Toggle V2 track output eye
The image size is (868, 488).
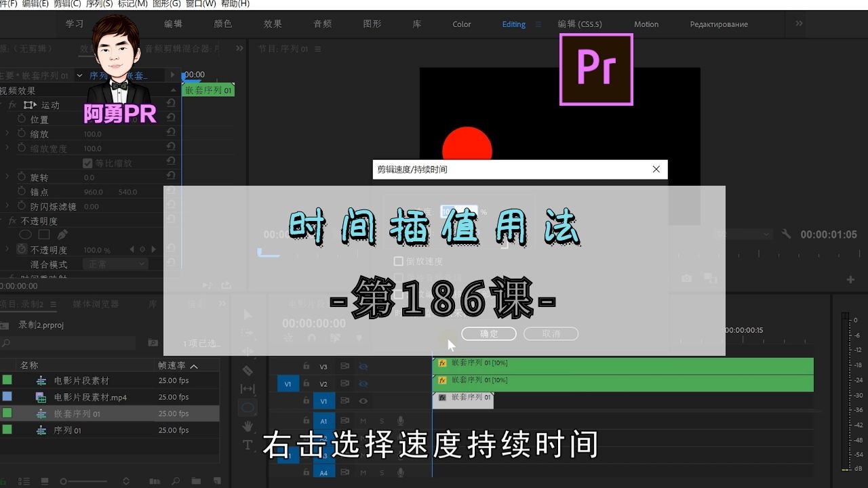pyautogui.click(x=363, y=384)
